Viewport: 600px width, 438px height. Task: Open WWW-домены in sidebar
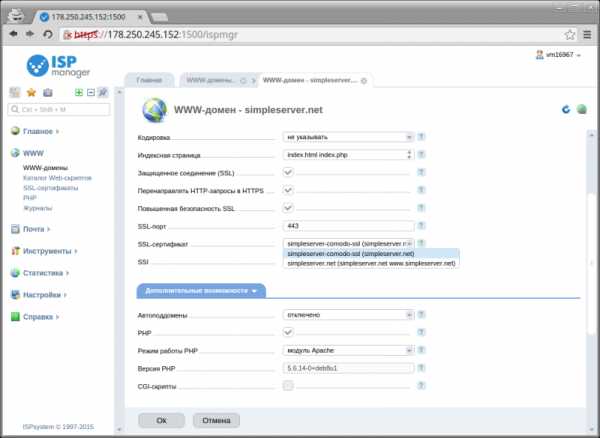click(46, 168)
